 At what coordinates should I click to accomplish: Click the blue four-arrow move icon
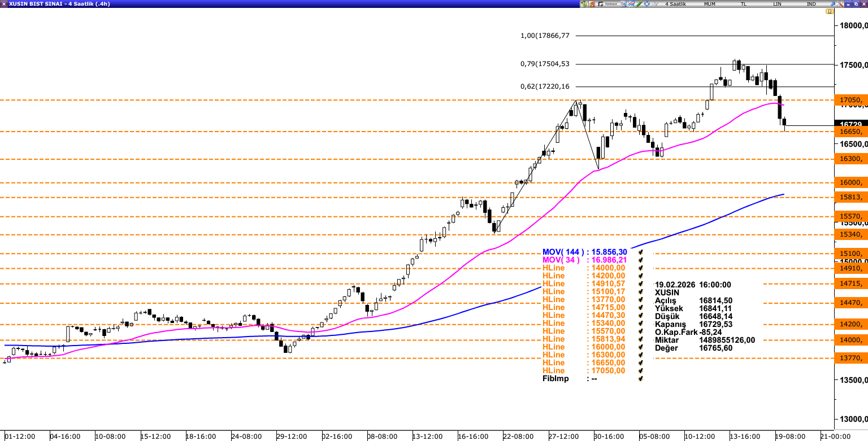pyautogui.click(x=646, y=4)
